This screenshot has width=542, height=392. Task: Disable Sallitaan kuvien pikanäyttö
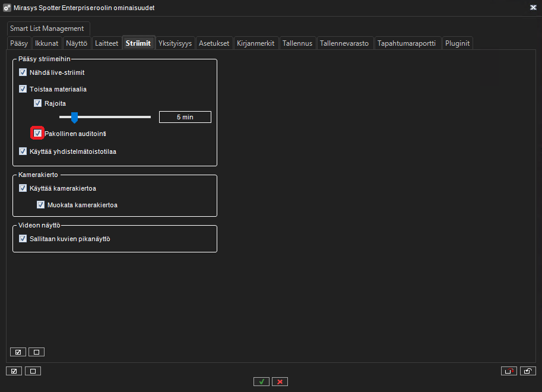[23, 238]
